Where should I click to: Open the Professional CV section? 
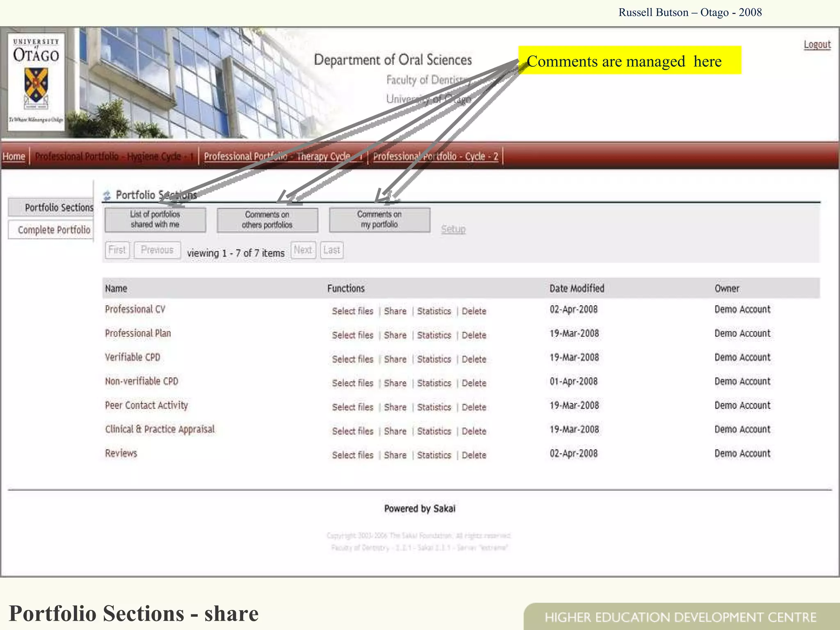[x=135, y=309]
